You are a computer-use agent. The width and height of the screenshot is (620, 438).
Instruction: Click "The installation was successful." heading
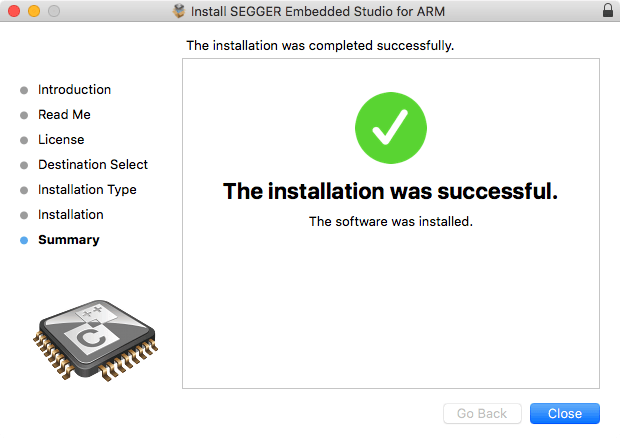pos(390,190)
